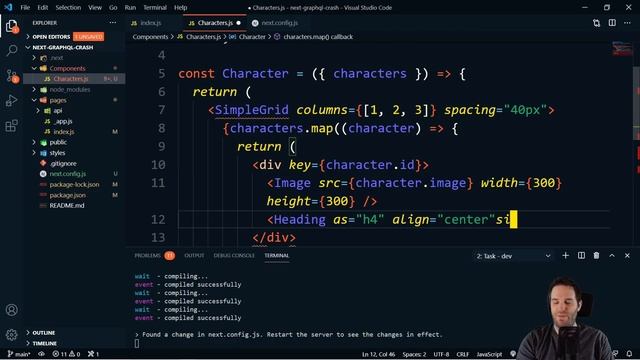
Task: Switch to the Terminal panel tab
Action: (276, 256)
